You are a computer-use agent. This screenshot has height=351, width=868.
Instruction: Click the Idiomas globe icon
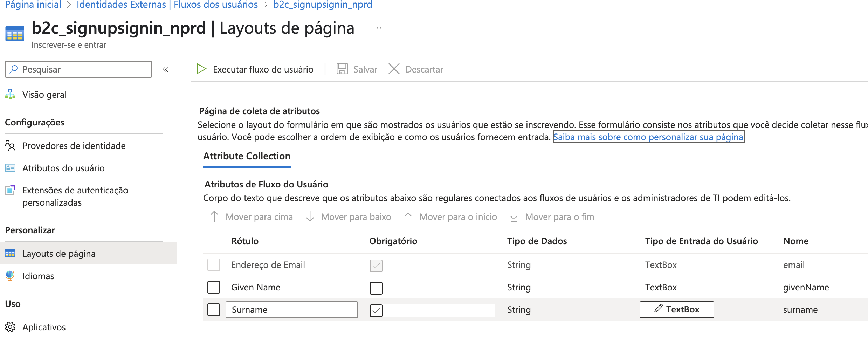point(10,276)
